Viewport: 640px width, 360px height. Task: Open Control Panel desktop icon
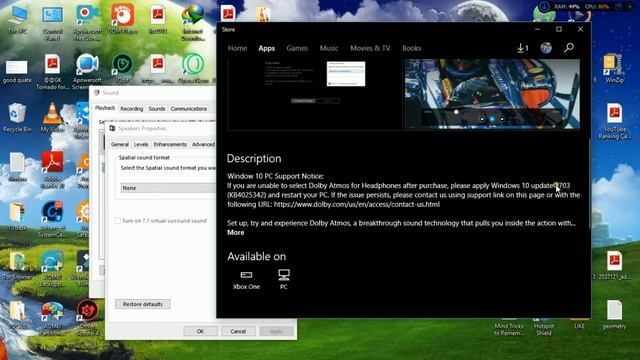(x=53, y=22)
